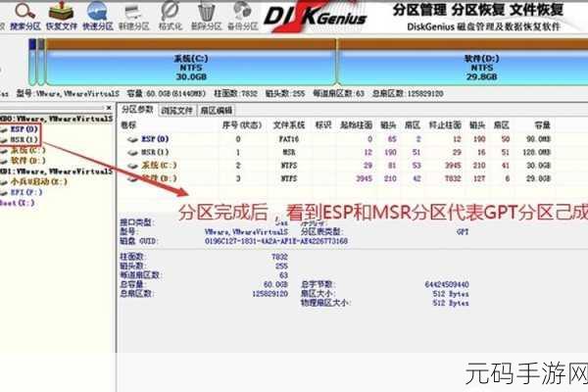This screenshot has height=392, width=588.
Task: Click the 搜索分区 search partition tool
Action: [x=25, y=17]
